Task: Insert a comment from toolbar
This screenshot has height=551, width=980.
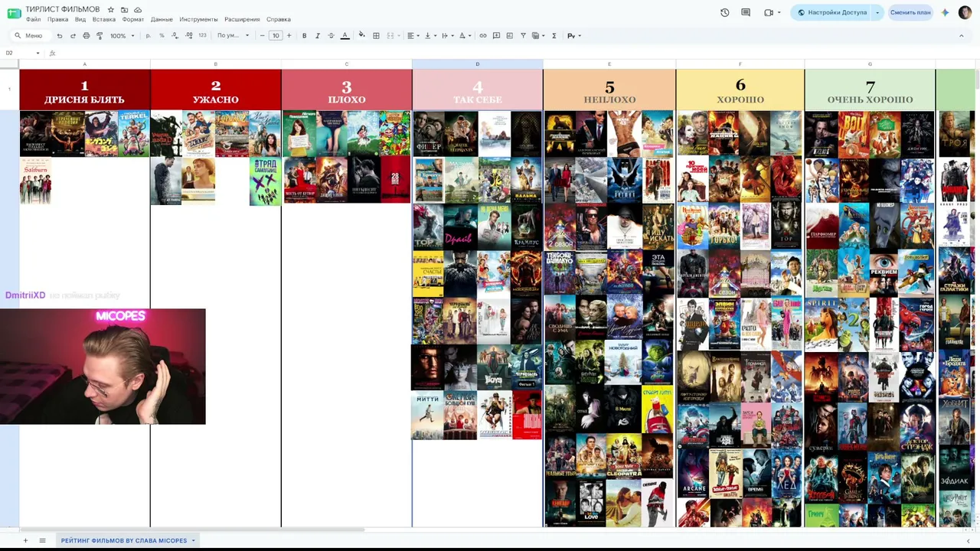Action: [x=496, y=36]
